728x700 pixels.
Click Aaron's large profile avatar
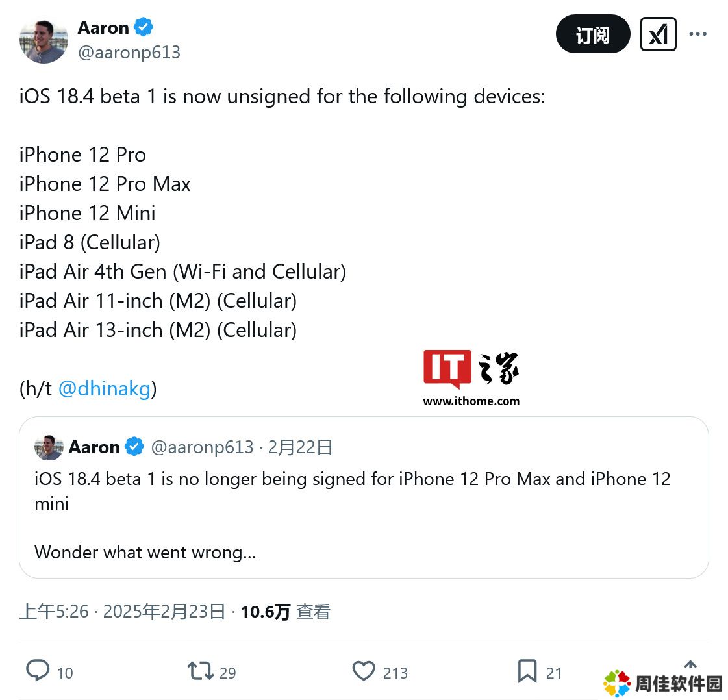point(44,42)
